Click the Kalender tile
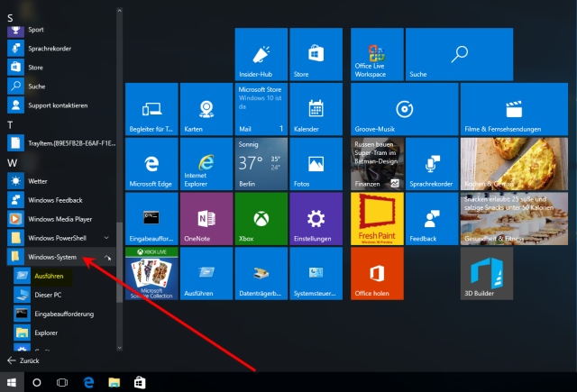Image resolution: width=577 pixels, height=392 pixels. coord(316,110)
